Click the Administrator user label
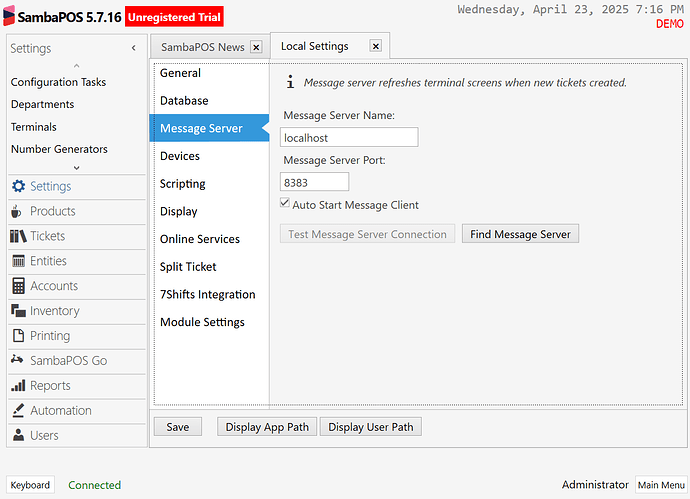690x499 pixels. 595,484
